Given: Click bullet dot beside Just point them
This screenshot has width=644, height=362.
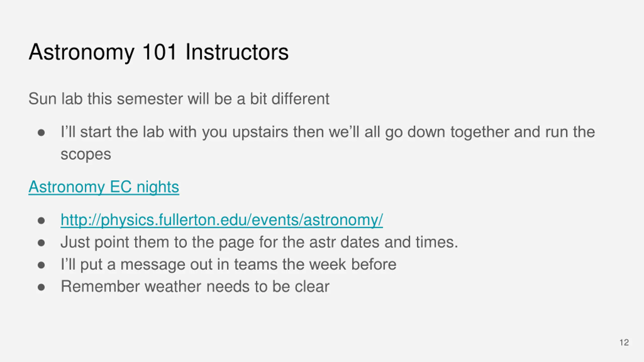Looking at the screenshot, I should tap(41, 243).
